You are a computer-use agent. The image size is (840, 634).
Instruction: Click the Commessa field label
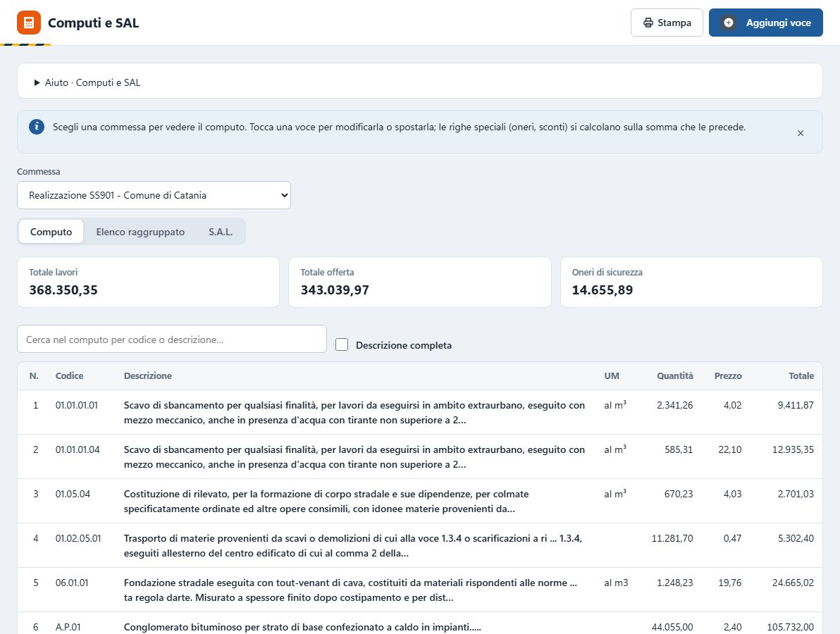pos(39,171)
